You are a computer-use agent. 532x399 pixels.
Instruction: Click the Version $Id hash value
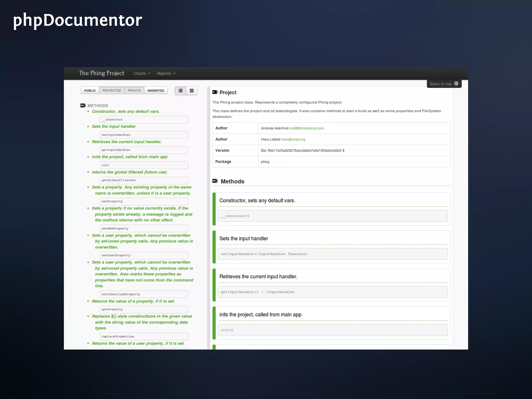tap(303, 151)
